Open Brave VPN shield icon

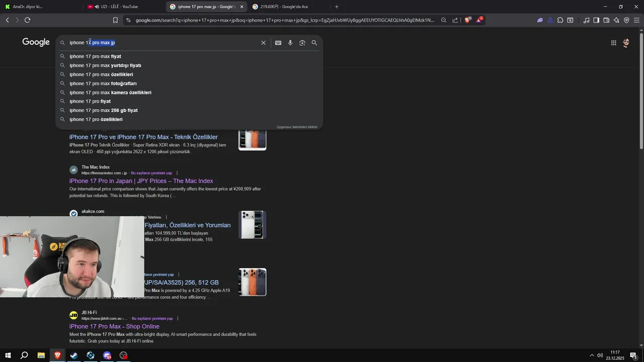(626, 20)
